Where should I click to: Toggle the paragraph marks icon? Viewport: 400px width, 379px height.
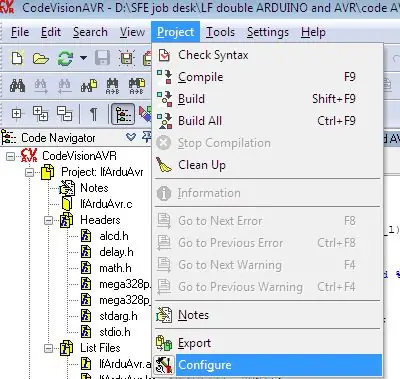[x=94, y=114]
